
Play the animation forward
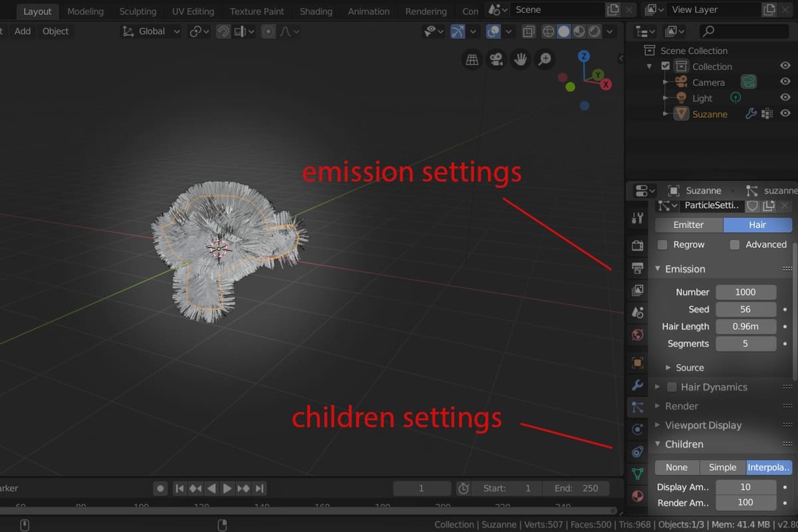[x=227, y=488]
